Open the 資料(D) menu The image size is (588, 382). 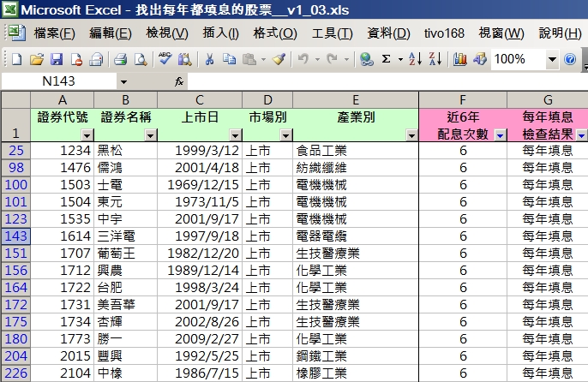[x=388, y=33]
